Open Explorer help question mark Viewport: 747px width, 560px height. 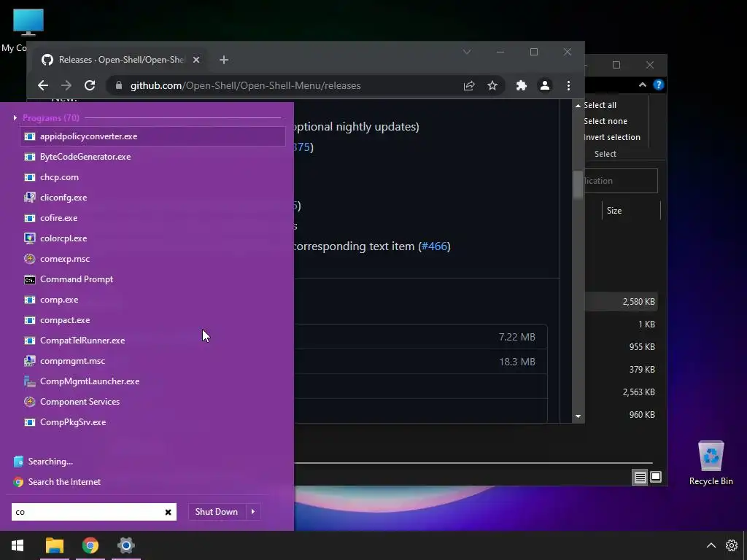(659, 85)
